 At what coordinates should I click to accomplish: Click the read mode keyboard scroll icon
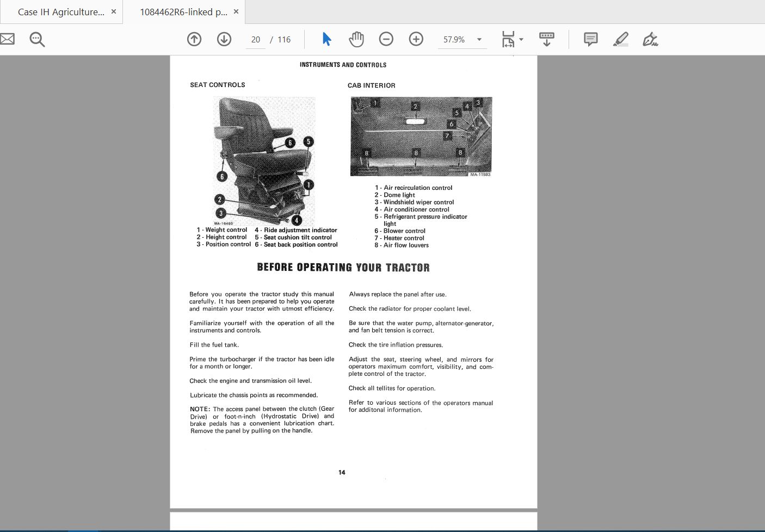point(547,39)
